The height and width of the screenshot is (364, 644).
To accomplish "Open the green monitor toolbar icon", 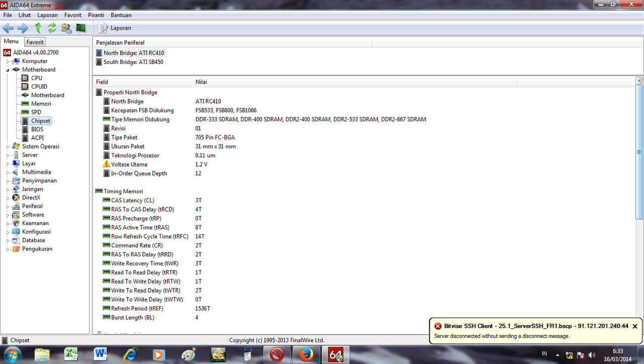I will pos(80,28).
